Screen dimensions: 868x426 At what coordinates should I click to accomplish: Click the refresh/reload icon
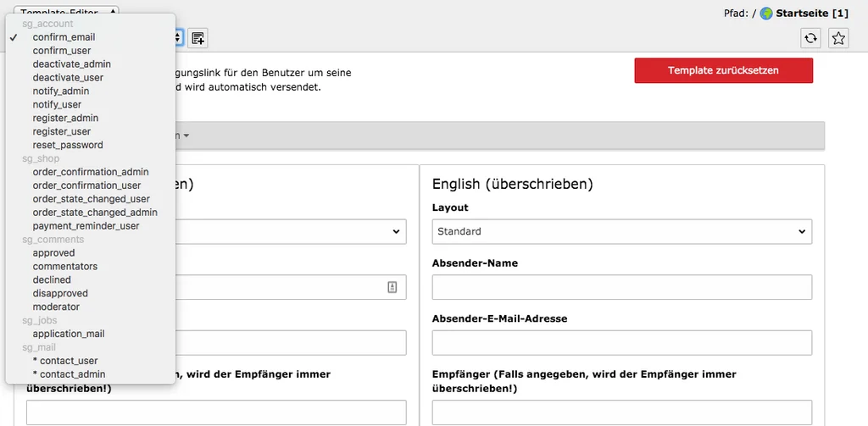click(811, 38)
